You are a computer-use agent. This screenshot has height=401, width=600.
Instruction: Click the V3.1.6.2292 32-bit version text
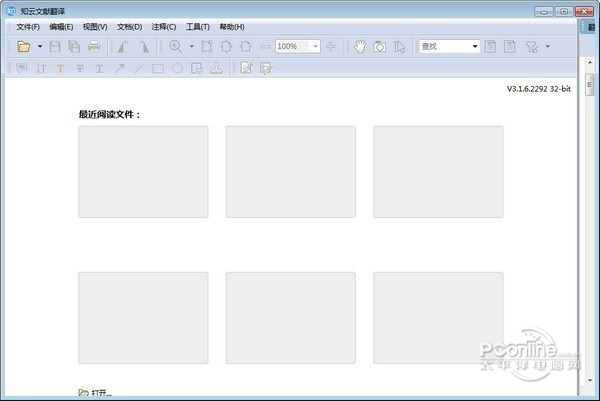click(x=539, y=89)
